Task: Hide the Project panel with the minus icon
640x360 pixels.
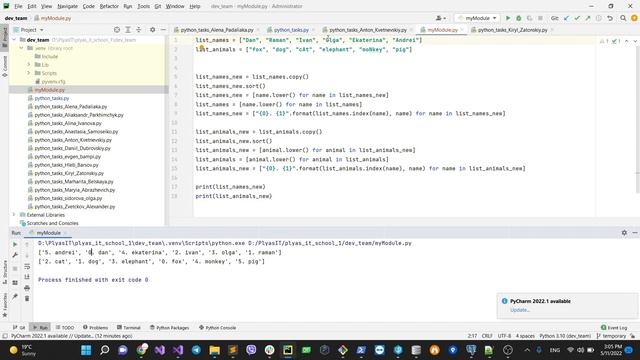Action: pyautogui.click(x=163, y=30)
